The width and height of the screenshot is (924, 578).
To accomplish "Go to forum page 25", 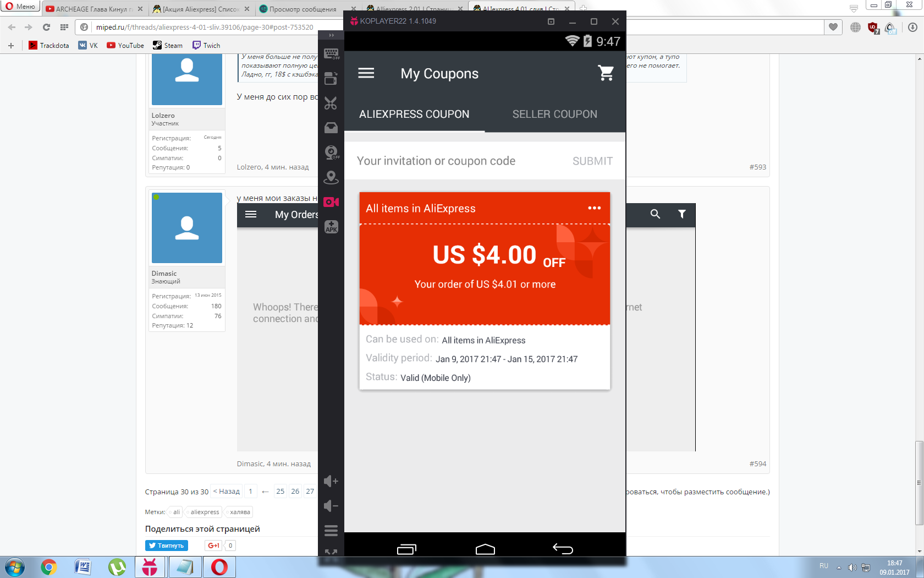I will (280, 492).
